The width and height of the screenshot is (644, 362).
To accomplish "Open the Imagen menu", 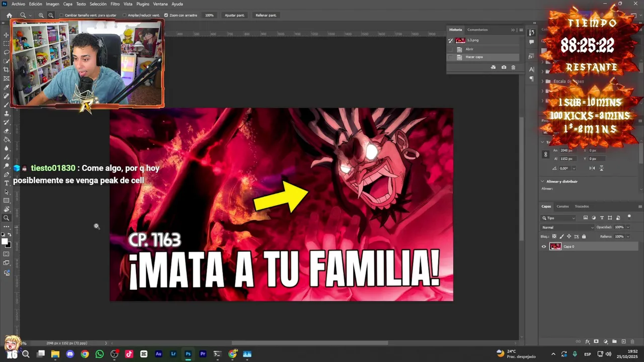I will click(52, 4).
